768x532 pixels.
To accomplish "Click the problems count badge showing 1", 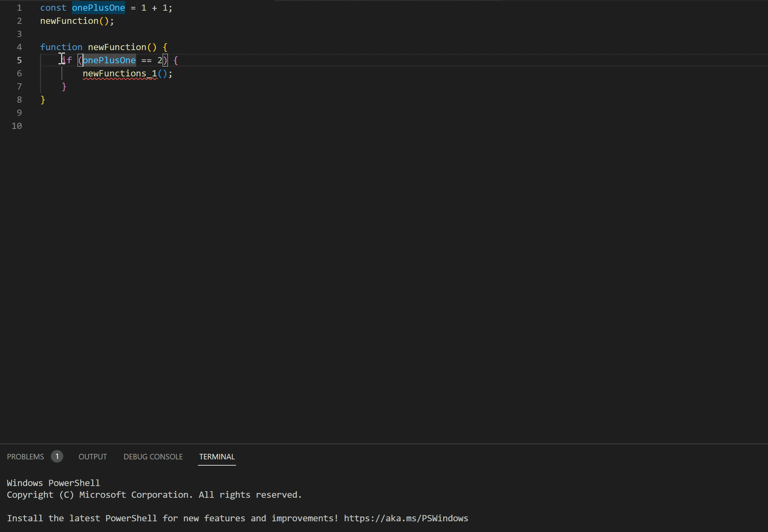I will pyautogui.click(x=57, y=456).
